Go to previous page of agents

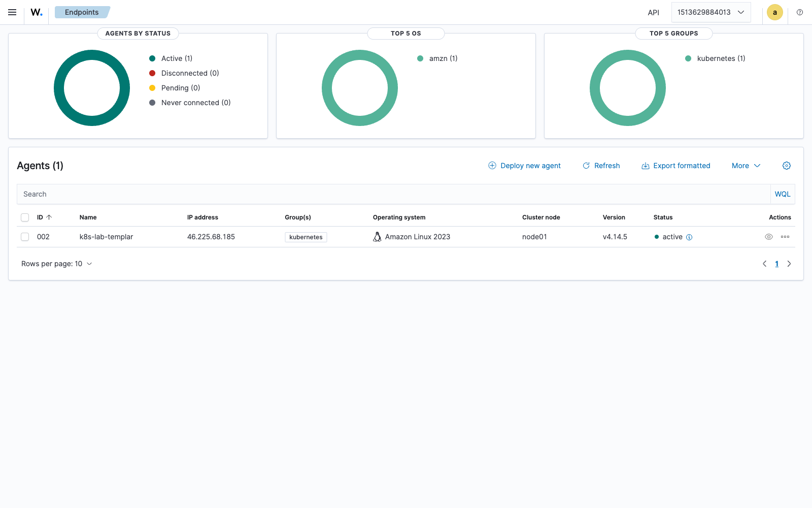(765, 264)
